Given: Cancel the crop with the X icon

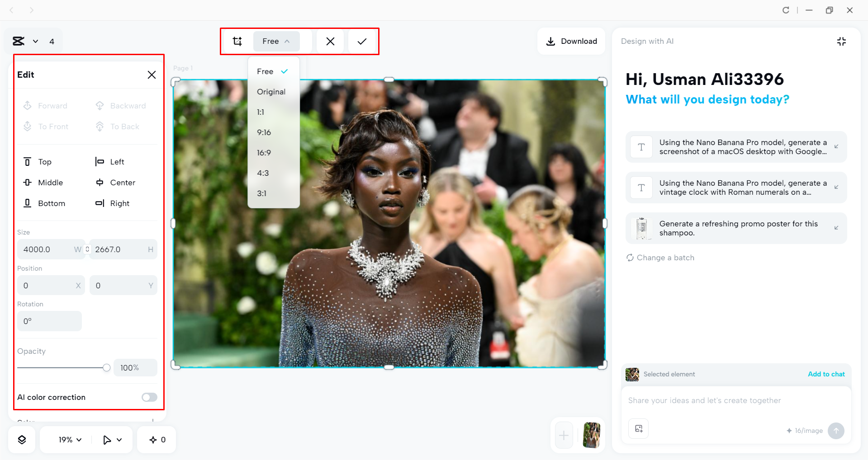Looking at the screenshot, I should [331, 42].
